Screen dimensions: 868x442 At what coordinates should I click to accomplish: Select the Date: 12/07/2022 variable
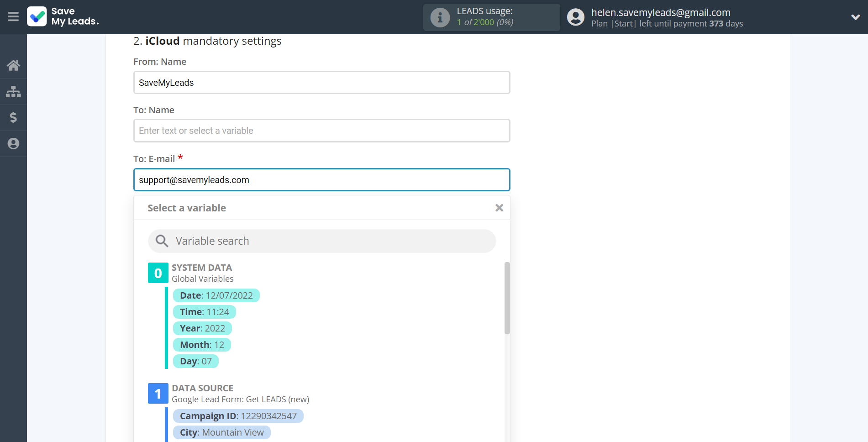click(x=216, y=295)
